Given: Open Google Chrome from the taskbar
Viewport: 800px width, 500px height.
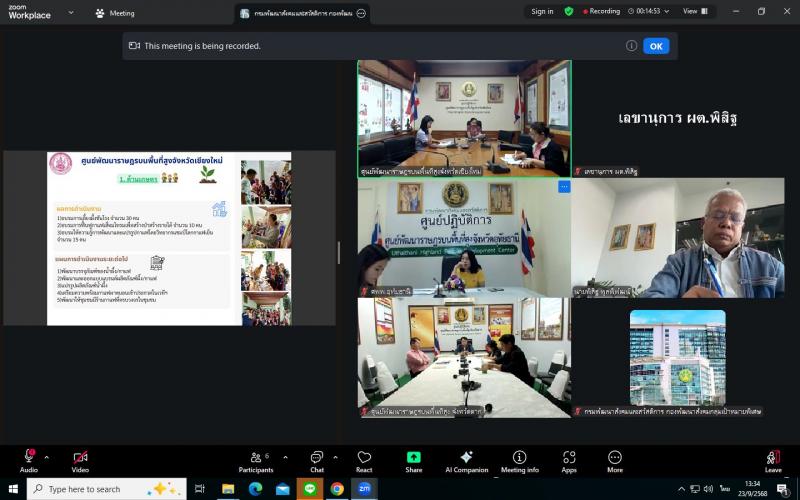Looking at the screenshot, I should pos(337,489).
